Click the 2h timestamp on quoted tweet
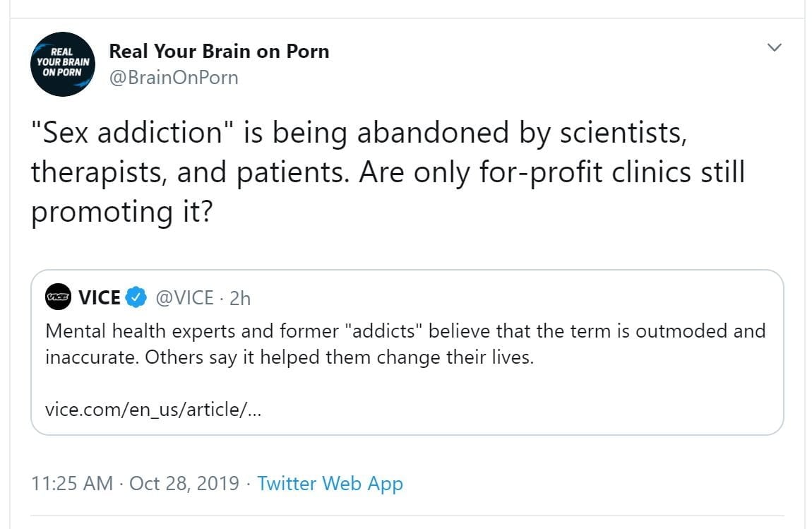Viewport: 812px width, 529px height. pos(240,298)
